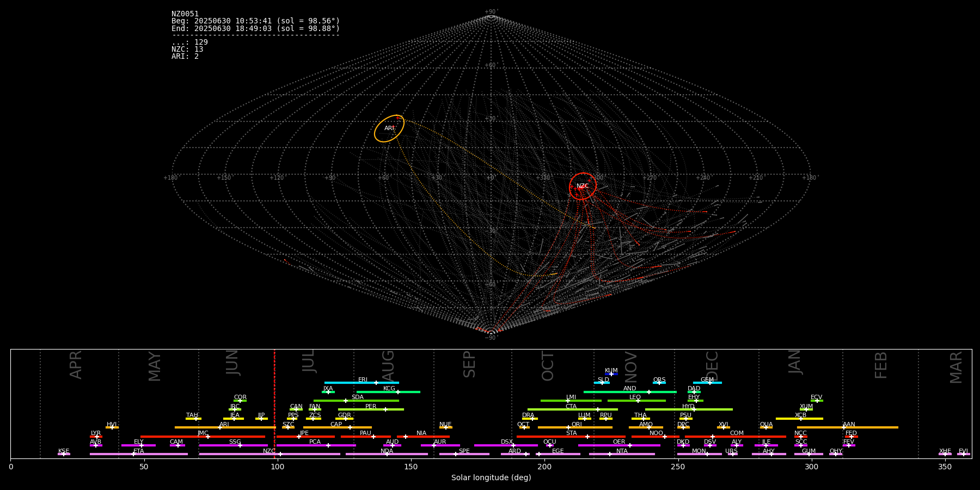
Task: Click the KSE shower marker
Action: click(64, 454)
